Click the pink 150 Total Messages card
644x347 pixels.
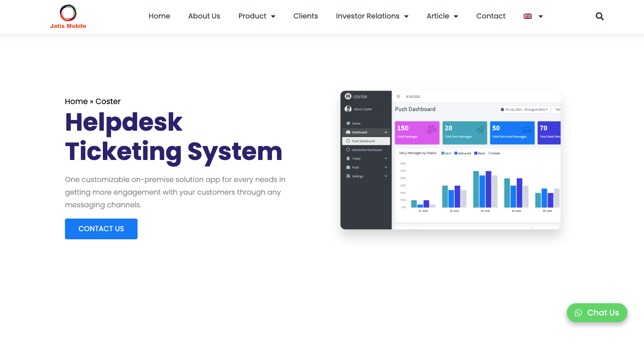pos(417,132)
